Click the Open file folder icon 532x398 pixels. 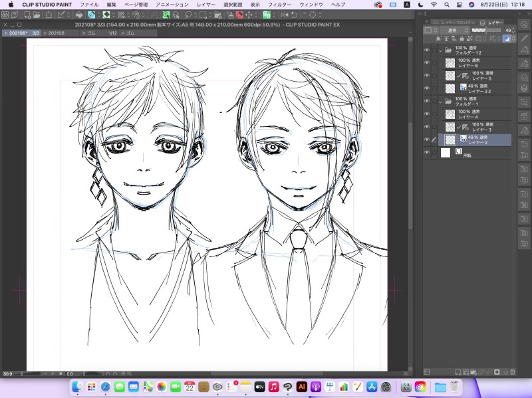pos(37,15)
